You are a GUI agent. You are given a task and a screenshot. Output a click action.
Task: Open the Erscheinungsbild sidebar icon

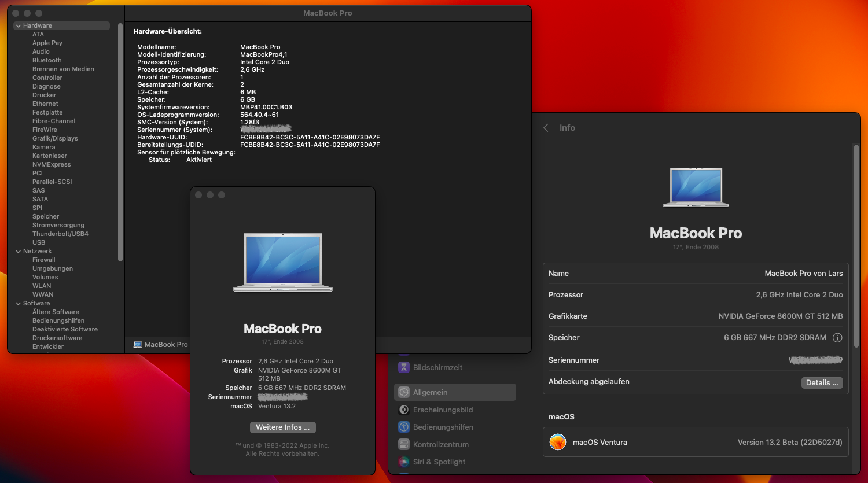click(x=404, y=410)
